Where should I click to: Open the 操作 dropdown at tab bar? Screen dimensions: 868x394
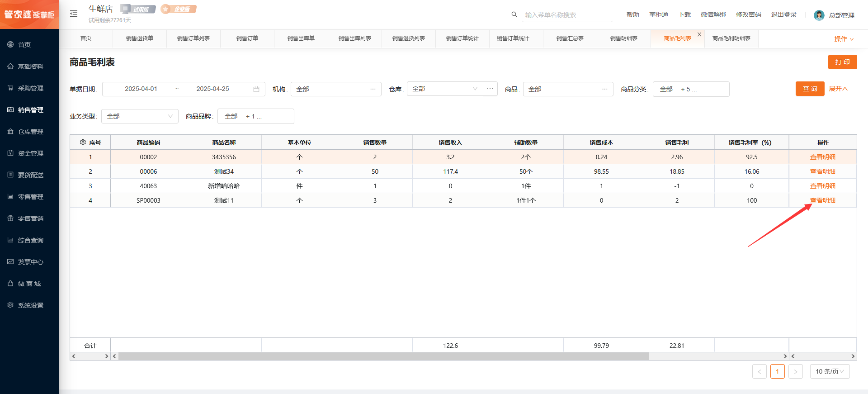click(844, 39)
